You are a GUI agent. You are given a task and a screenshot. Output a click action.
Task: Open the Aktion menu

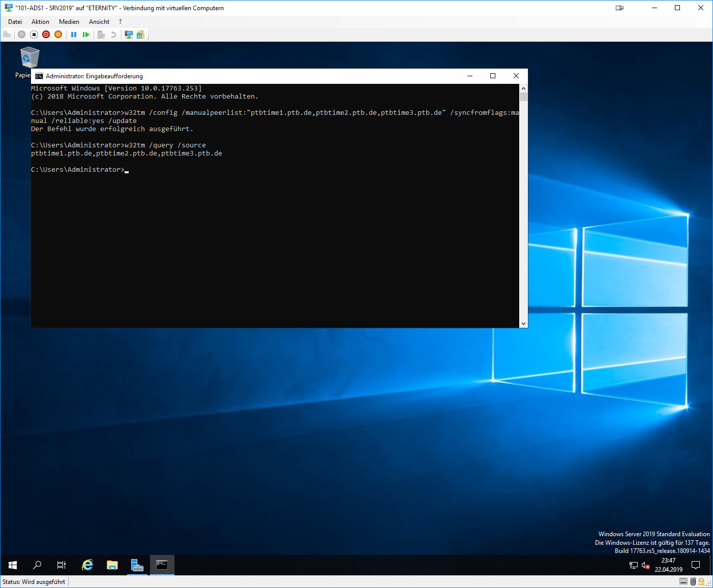tap(40, 22)
